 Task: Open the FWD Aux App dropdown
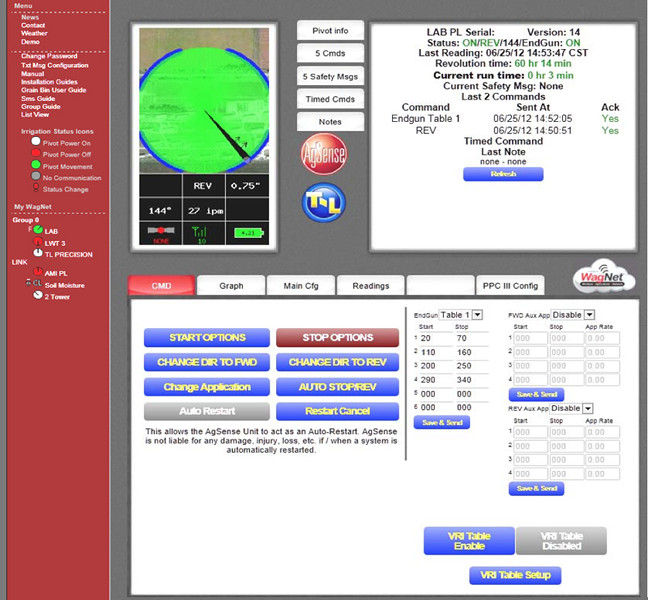point(573,315)
